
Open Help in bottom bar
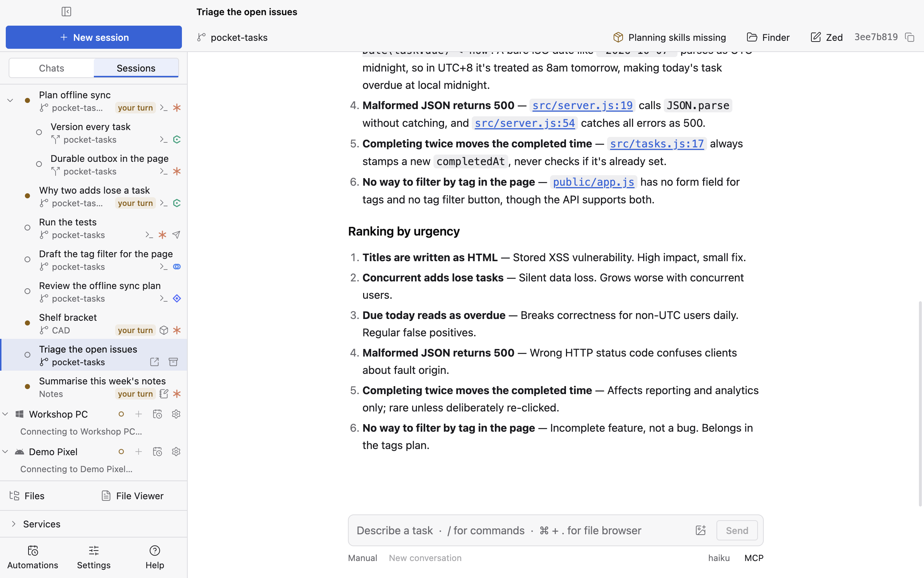[x=154, y=558]
